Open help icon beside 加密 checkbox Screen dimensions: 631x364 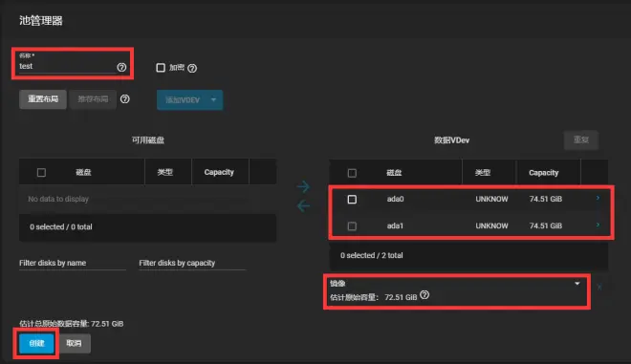192,69
